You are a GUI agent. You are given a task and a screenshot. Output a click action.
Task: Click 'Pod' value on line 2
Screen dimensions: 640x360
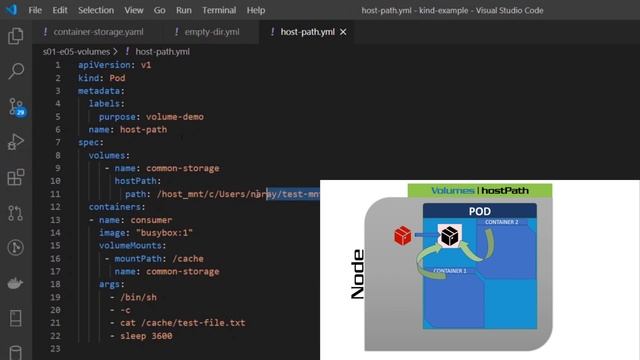tap(117, 78)
